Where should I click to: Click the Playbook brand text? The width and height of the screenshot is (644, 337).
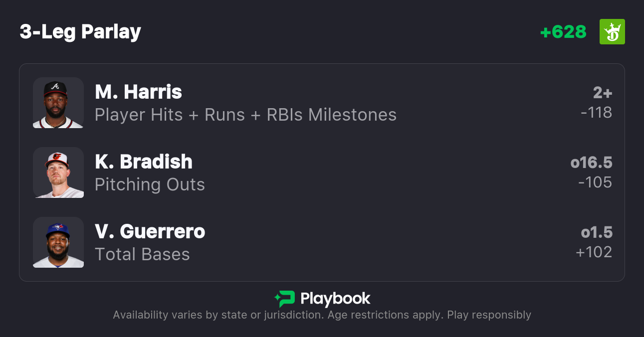pos(335,299)
